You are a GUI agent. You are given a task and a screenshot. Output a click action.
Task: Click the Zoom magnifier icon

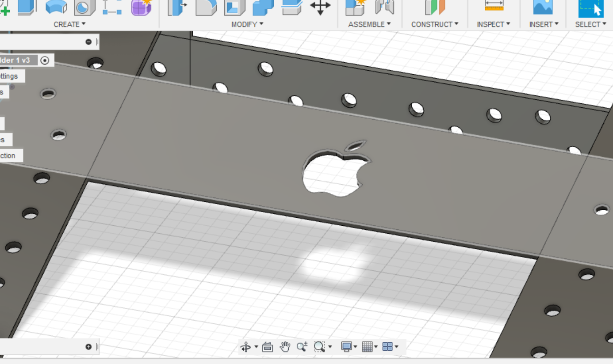[x=302, y=347]
